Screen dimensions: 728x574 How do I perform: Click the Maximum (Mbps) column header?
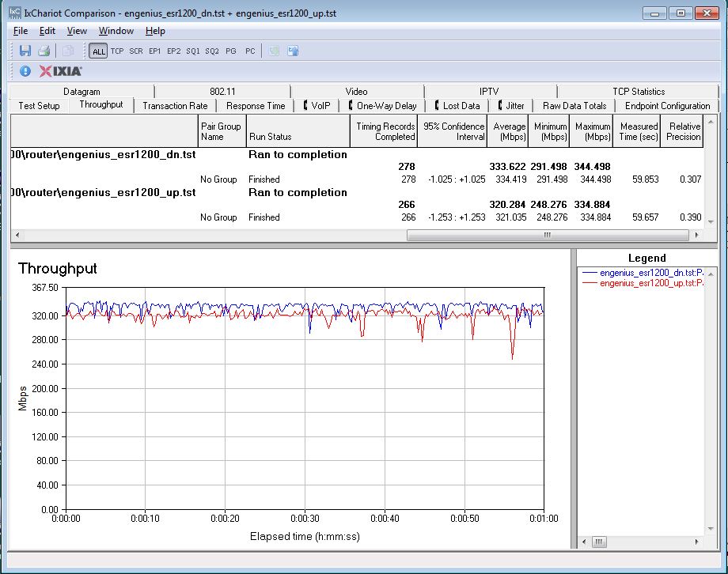pos(591,131)
